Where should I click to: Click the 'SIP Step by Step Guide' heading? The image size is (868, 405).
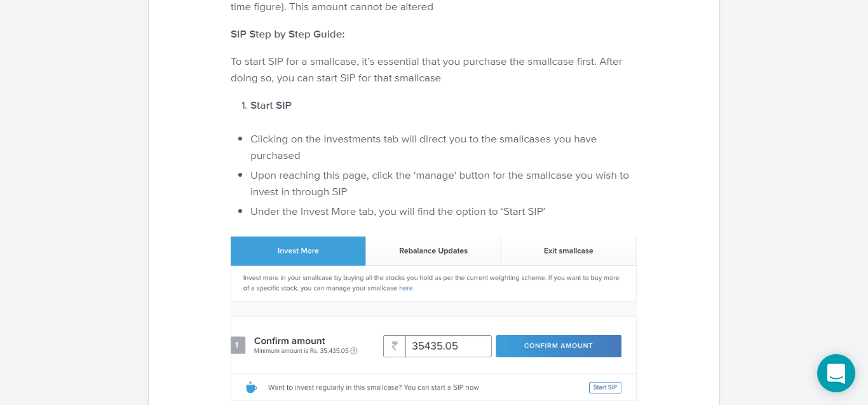(x=288, y=34)
